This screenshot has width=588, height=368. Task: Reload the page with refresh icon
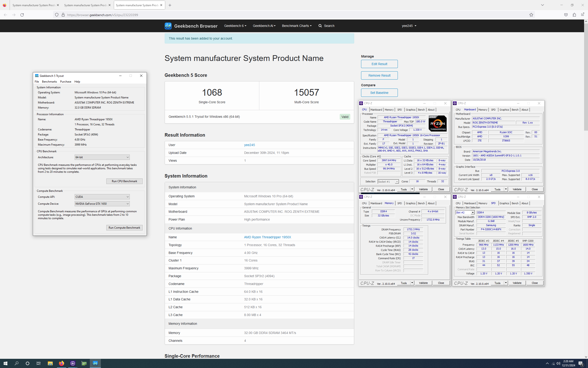pyautogui.click(x=22, y=15)
